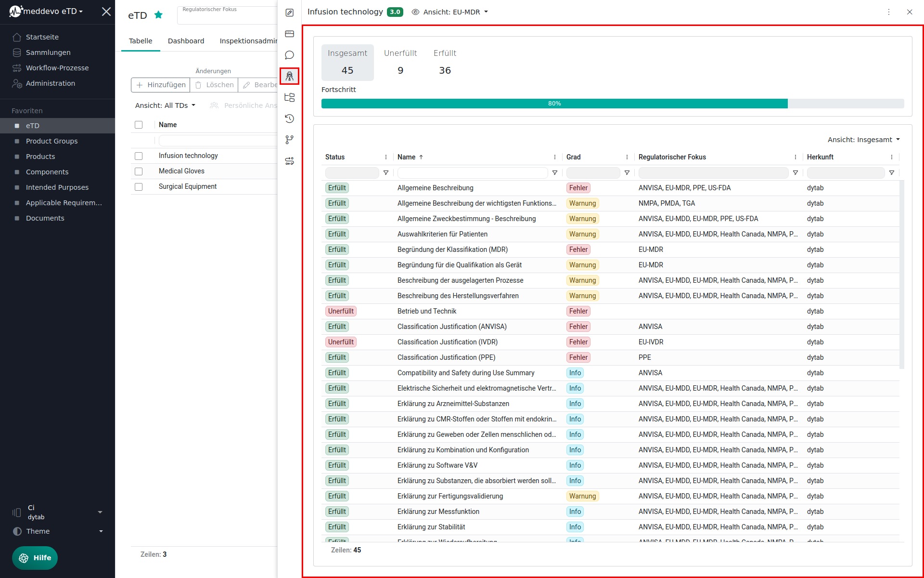Screen dimensions: 924x578
Task: Open the edit pencil icon in side strip
Action: [289, 13]
